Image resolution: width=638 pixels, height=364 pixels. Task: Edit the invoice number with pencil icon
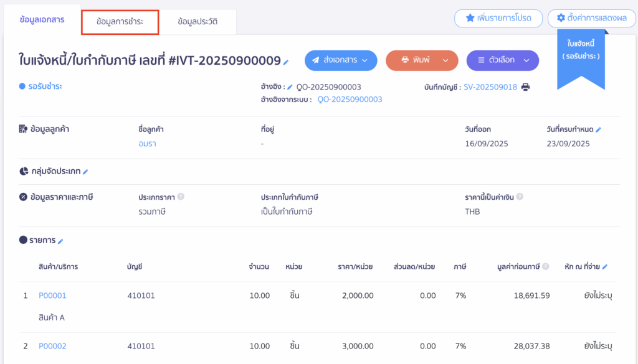(286, 62)
